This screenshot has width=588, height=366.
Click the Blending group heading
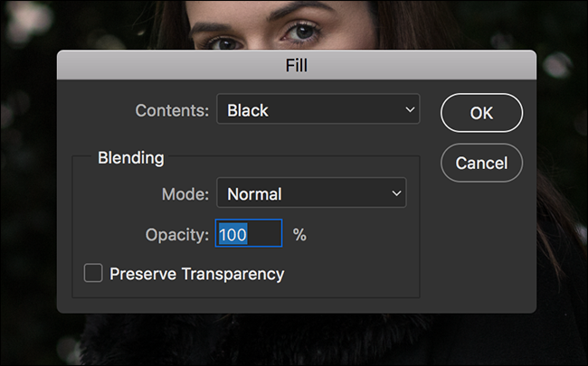(131, 158)
